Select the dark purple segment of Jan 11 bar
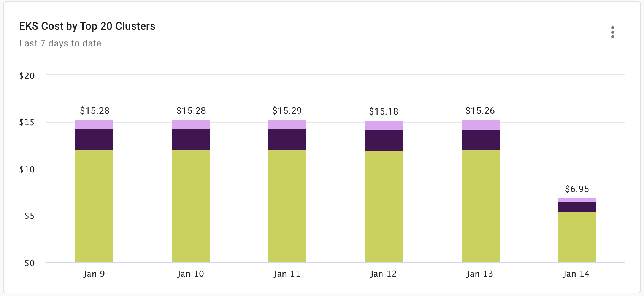This screenshot has height=296, width=644. (287, 139)
